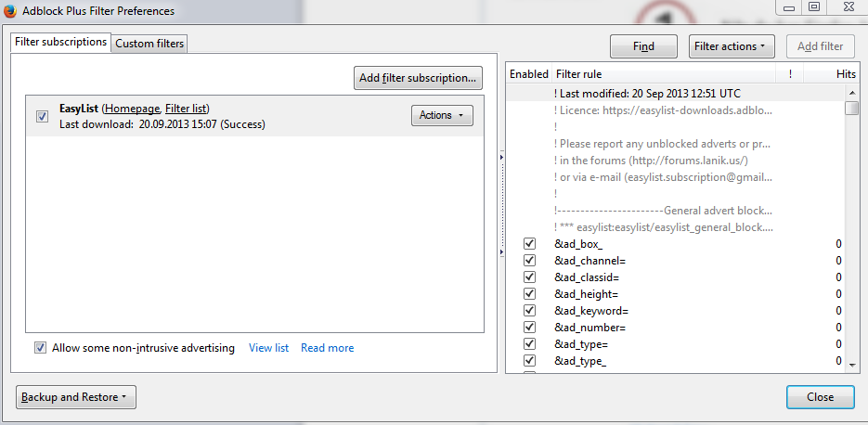Screen dimensions: 868x425
Task: Sort by the Hits column header
Action: (832, 74)
